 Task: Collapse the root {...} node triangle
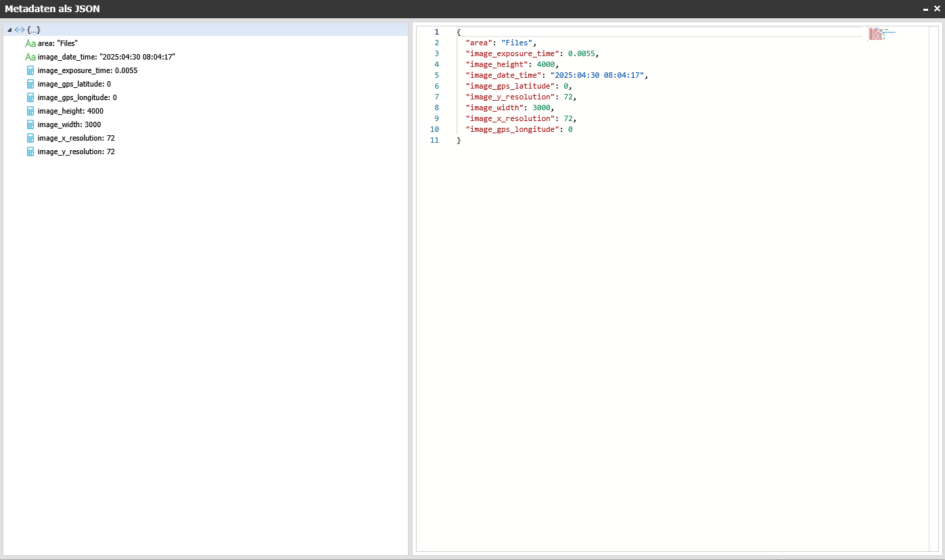[9, 30]
